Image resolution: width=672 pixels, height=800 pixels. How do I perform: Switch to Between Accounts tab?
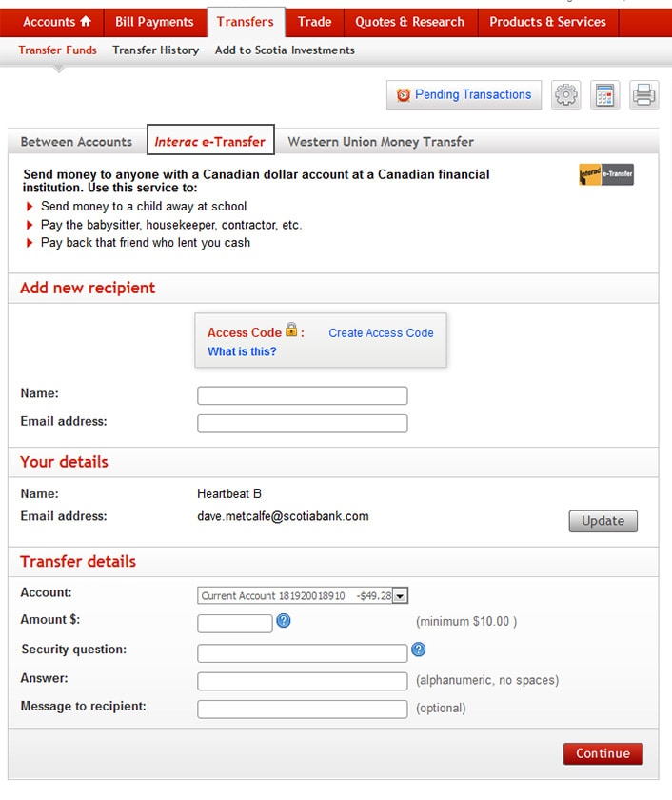pyautogui.click(x=76, y=142)
